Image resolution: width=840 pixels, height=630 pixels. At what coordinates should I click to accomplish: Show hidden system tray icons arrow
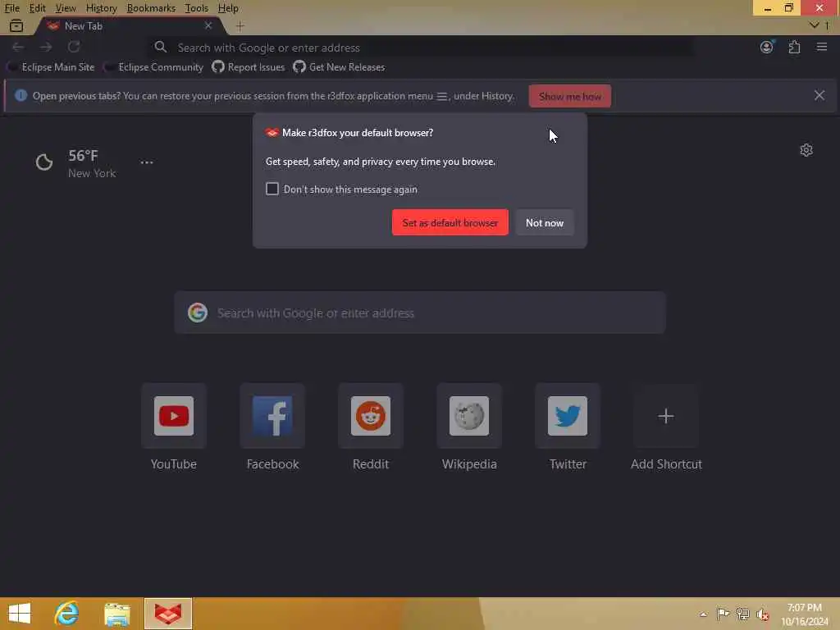(x=703, y=614)
